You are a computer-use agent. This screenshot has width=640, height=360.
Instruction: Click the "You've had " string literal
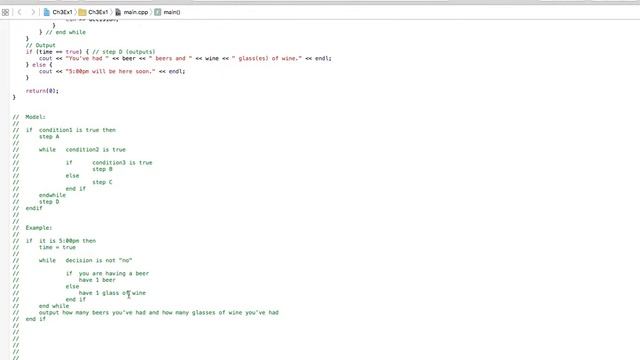tap(87, 58)
